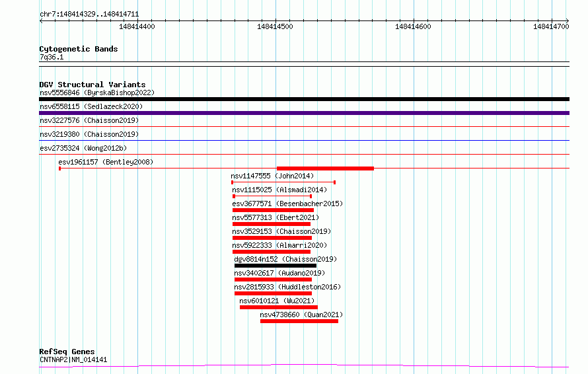Open the nsv5577313 (Ebert2021) variant label

pos(276,217)
